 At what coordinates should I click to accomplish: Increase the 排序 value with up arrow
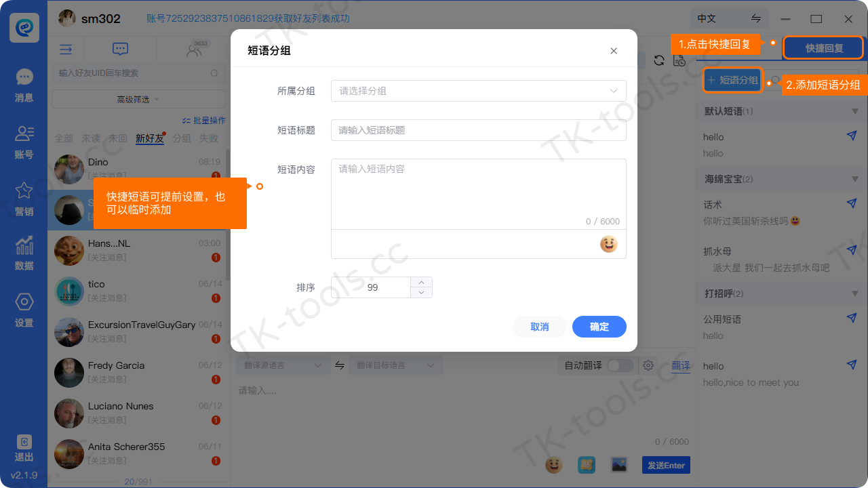tap(421, 282)
